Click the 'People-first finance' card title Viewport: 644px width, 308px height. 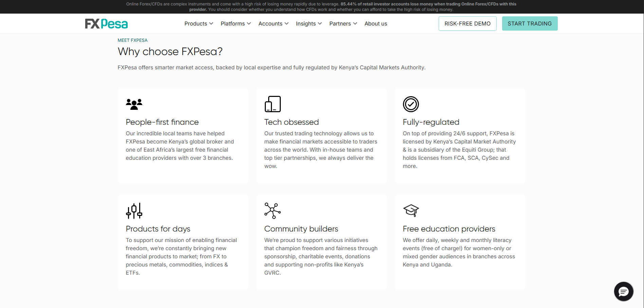pos(162,122)
